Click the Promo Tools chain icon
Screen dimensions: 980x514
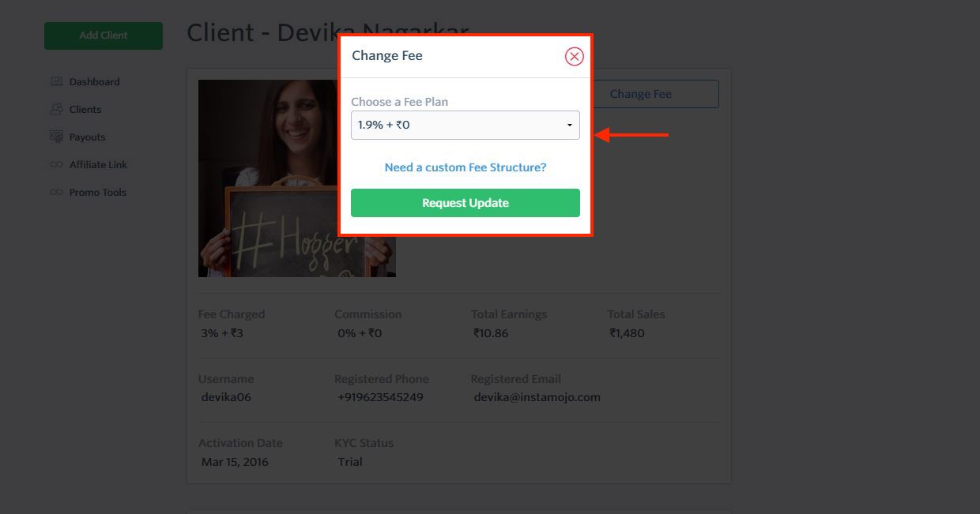(56, 192)
